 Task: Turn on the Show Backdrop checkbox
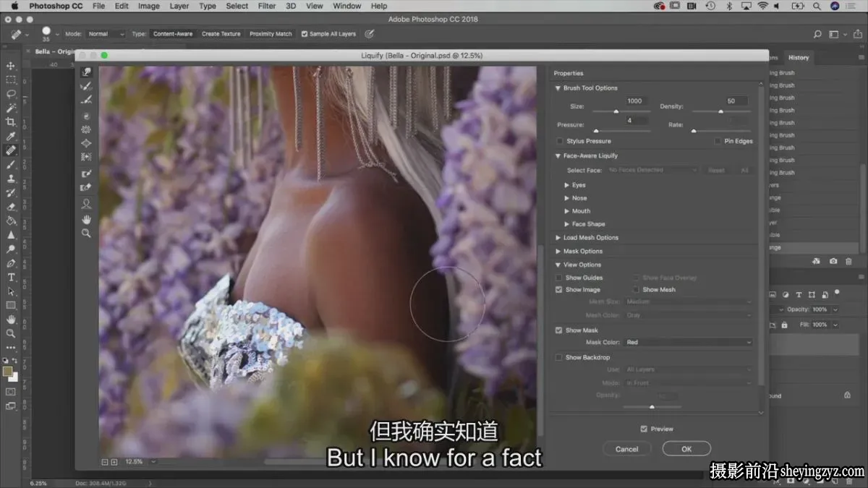(558, 357)
